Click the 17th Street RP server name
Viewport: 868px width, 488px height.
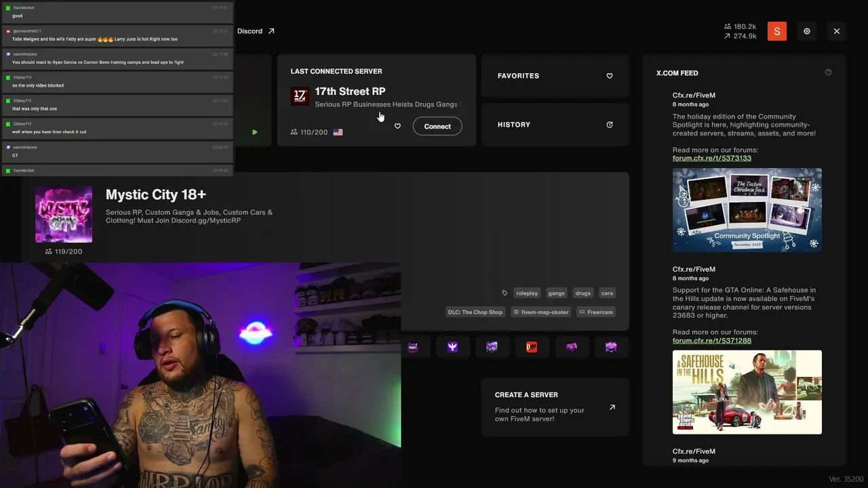[x=350, y=91]
